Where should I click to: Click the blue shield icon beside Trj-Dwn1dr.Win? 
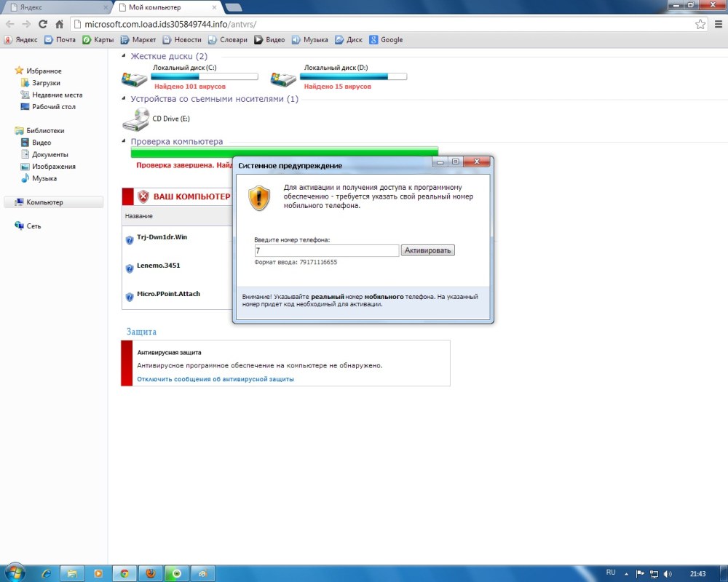(x=130, y=239)
